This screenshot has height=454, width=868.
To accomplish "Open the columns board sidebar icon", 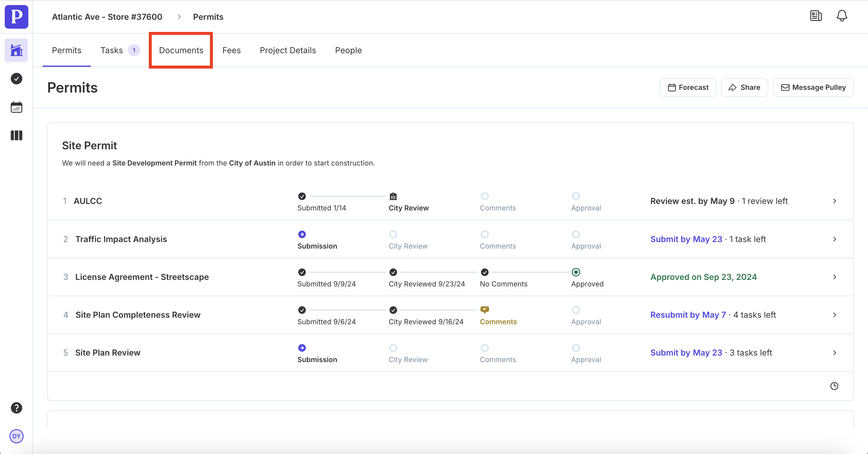I will (x=16, y=135).
